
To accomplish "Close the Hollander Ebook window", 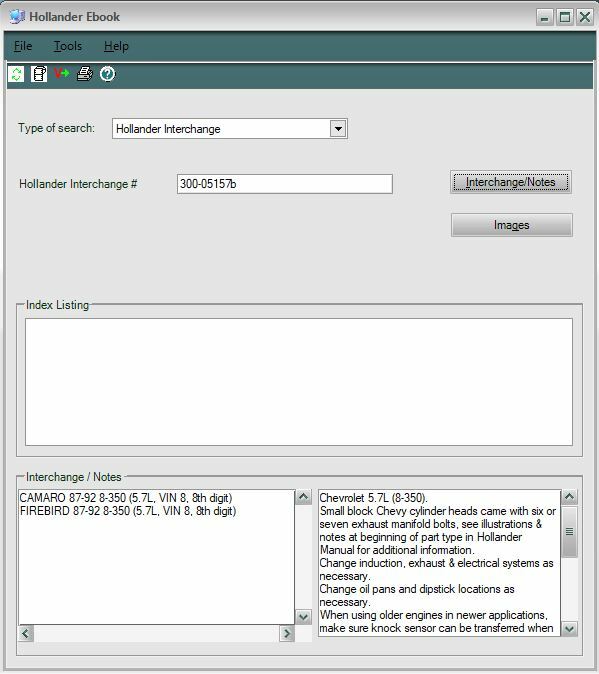I will (x=585, y=18).
